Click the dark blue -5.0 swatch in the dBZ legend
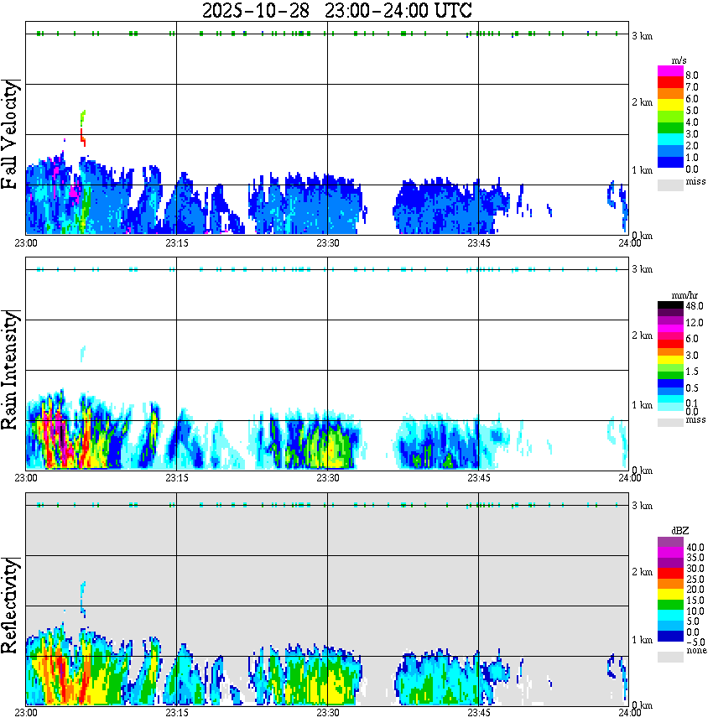713x728 pixels. [670, 636]
